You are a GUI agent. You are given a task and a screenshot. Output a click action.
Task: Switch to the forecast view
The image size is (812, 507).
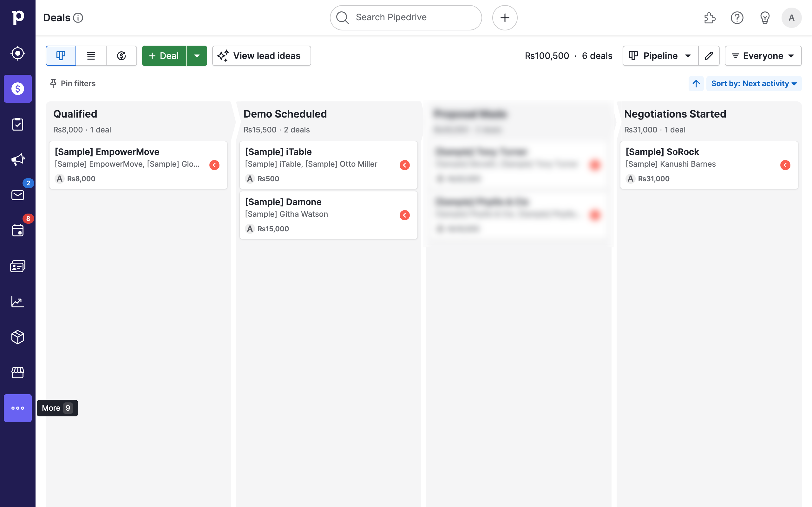121,56
